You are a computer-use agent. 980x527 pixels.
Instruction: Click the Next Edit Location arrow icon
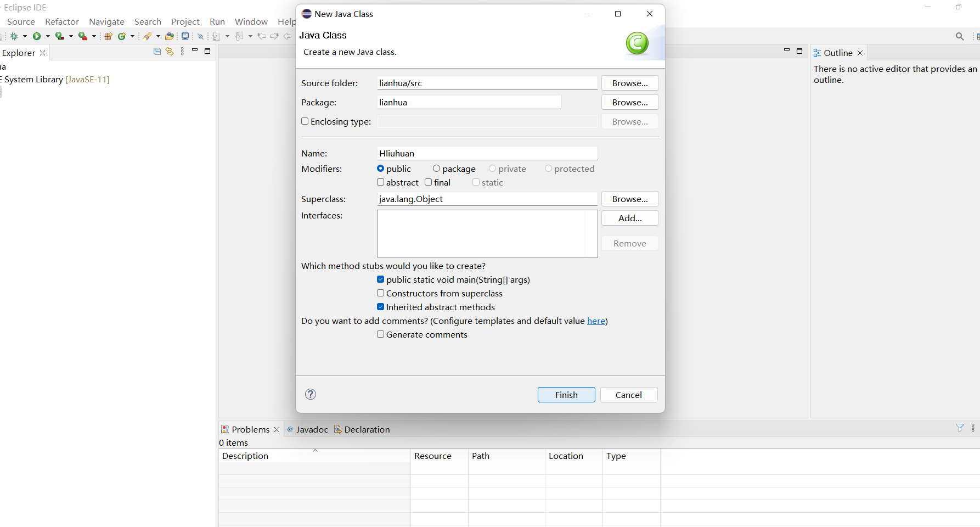click(274, 36)
